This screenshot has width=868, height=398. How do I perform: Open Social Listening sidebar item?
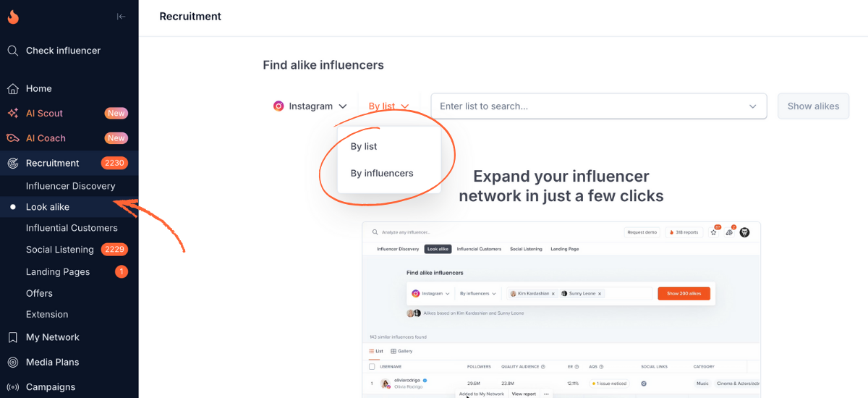tap(60, 250)
